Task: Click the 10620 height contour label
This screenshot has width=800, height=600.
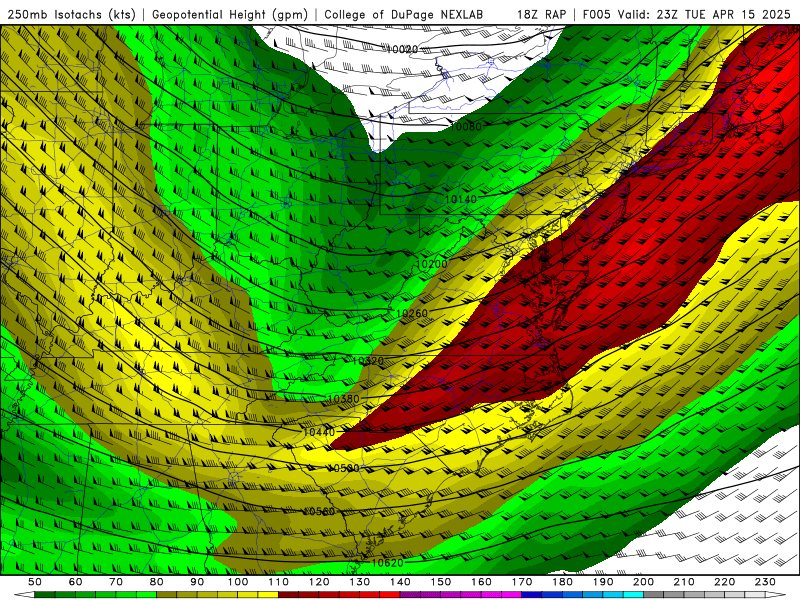Action: 387,563
